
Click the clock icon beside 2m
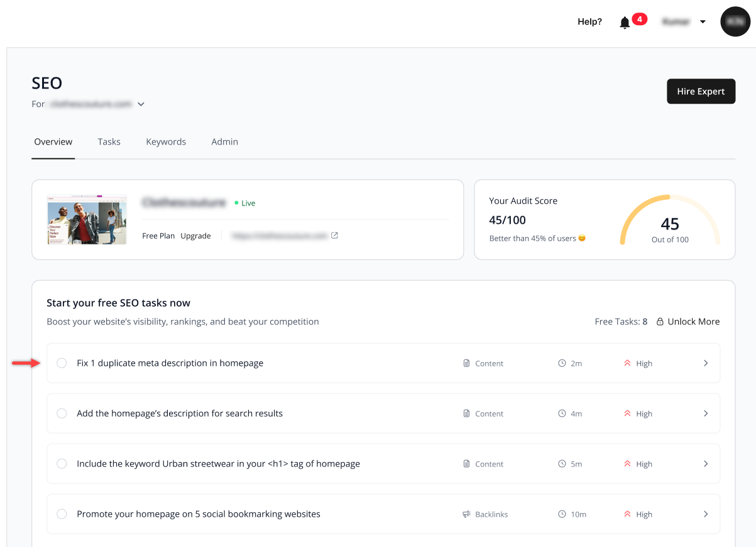pos(562,363)
